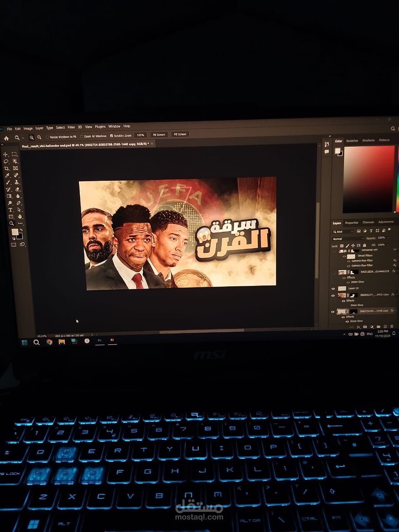Image resolution: width=399 pixels, height=532 pixels.
Task: Select the Object Selection tool
Action: point(15,161)
